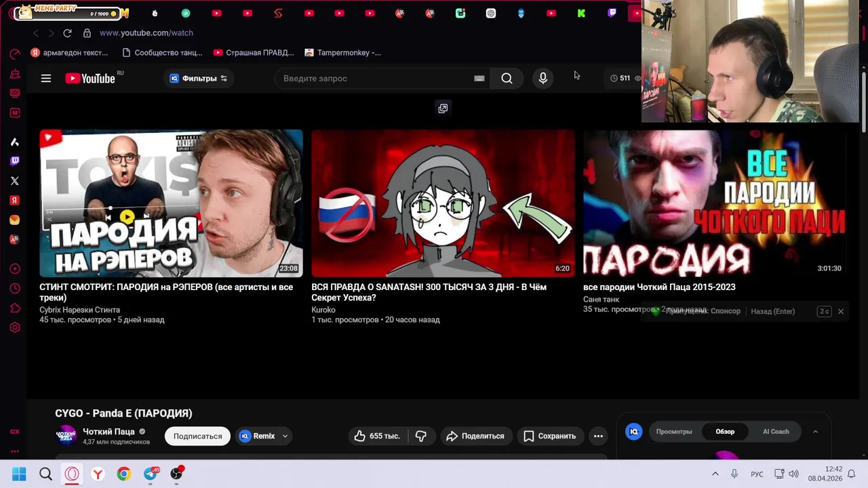Open the red Yandex sidebar icon
868x488 pixels.
[15, 201]
